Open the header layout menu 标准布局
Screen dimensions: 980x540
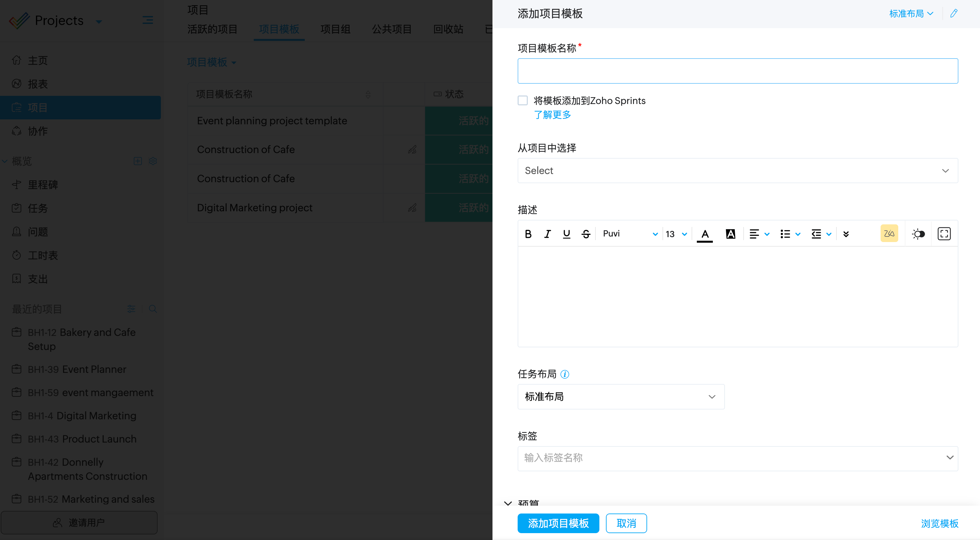coord(911,14)
